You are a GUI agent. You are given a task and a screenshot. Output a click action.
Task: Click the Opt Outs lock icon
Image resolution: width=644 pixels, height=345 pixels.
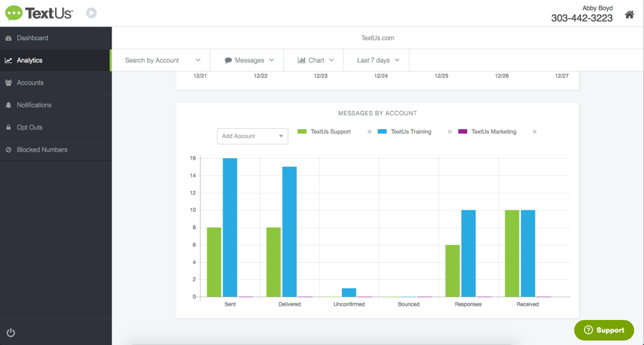click(8, 127)
